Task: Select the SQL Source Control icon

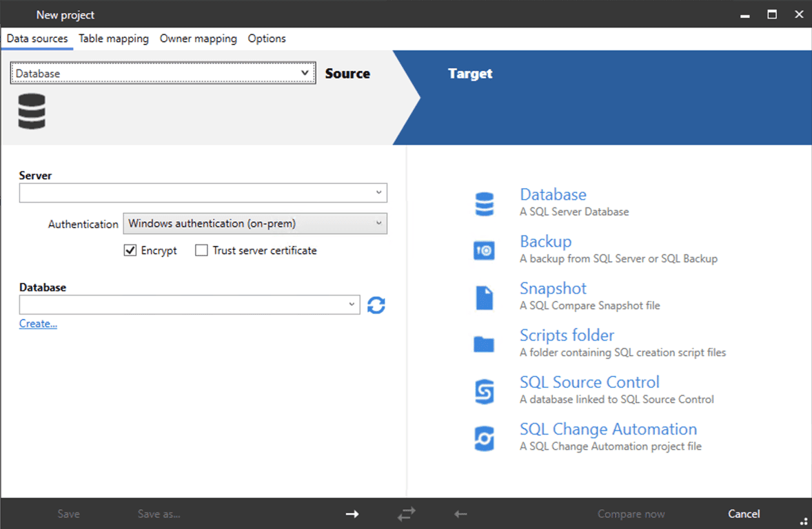Action: click(485, 390)
